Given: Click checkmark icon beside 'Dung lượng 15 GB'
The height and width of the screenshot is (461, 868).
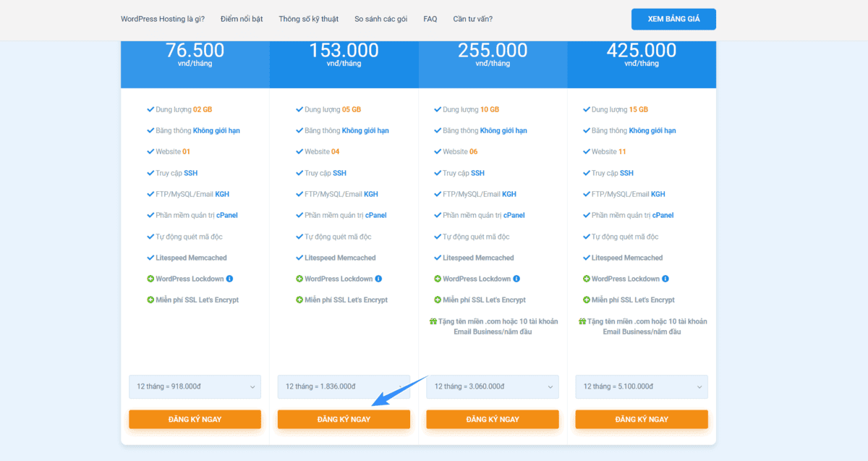Looking at the screenshot, I should [x=587, y=109].
